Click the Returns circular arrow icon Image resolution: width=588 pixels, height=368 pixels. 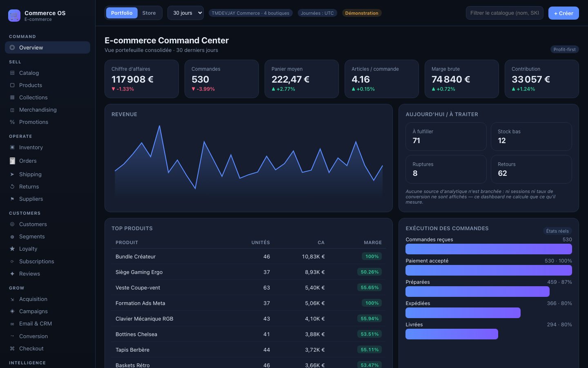coord(12,186)
